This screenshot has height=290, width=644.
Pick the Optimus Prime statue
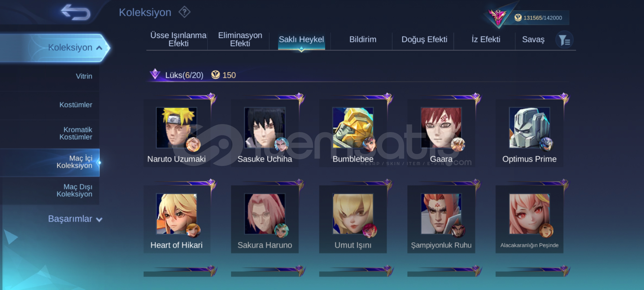(x=529, y=133)
